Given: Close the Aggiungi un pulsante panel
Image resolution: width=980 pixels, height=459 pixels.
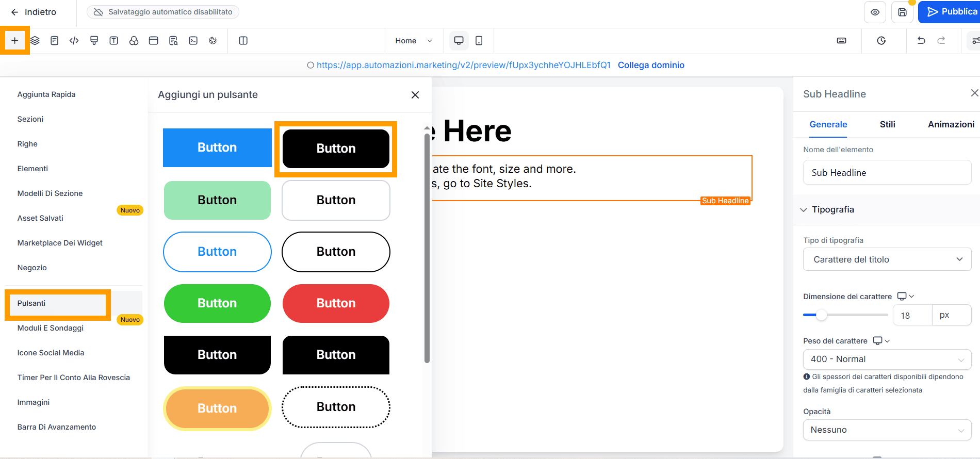Looking at the screenshot, I should (415, 95).
